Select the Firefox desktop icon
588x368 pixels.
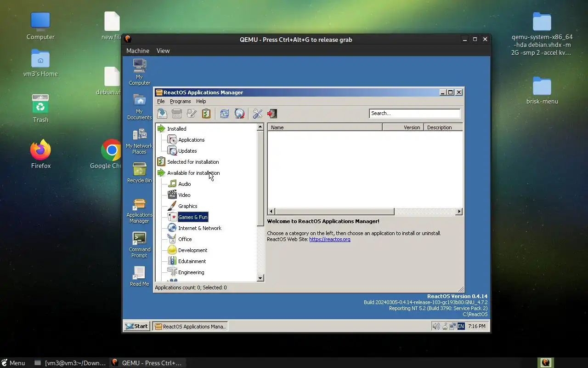point(40,154)
